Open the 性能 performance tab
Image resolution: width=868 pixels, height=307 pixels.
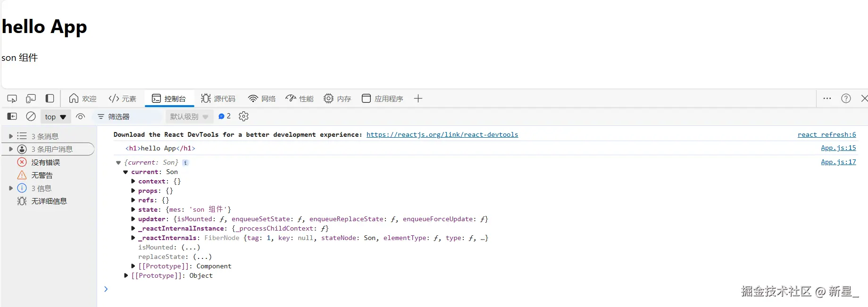(x=300, y=99)
